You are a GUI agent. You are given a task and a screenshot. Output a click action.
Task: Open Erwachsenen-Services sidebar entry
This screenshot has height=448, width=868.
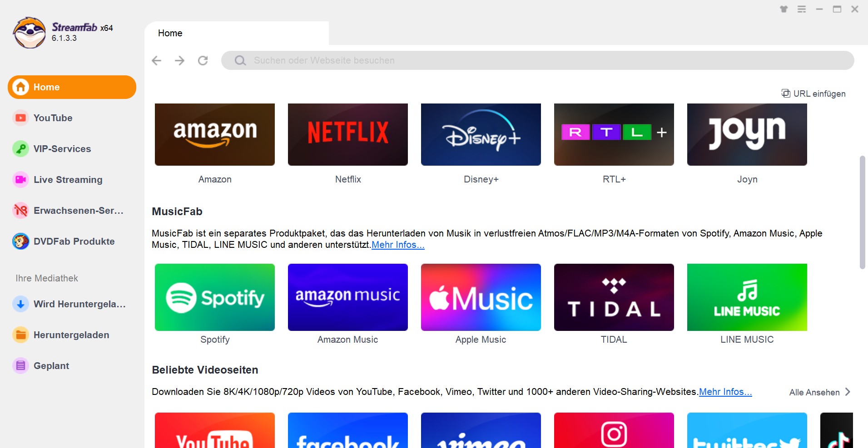(x=72, y=211)
